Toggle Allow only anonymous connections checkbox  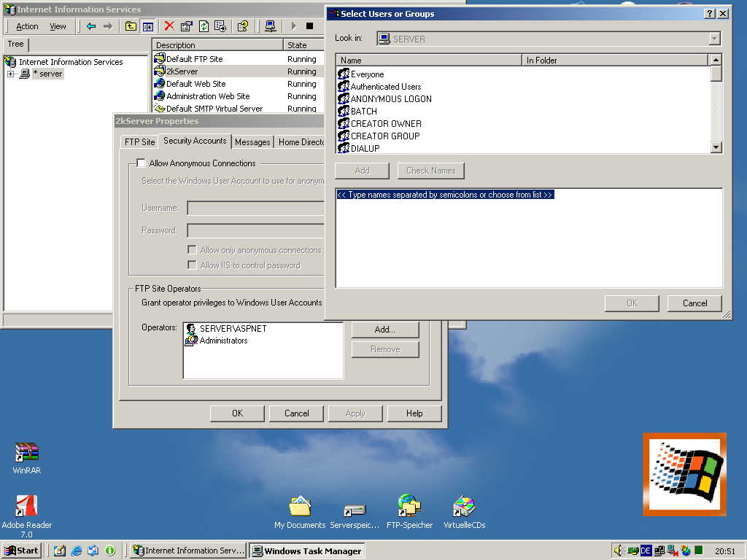(x=193, y=250)
